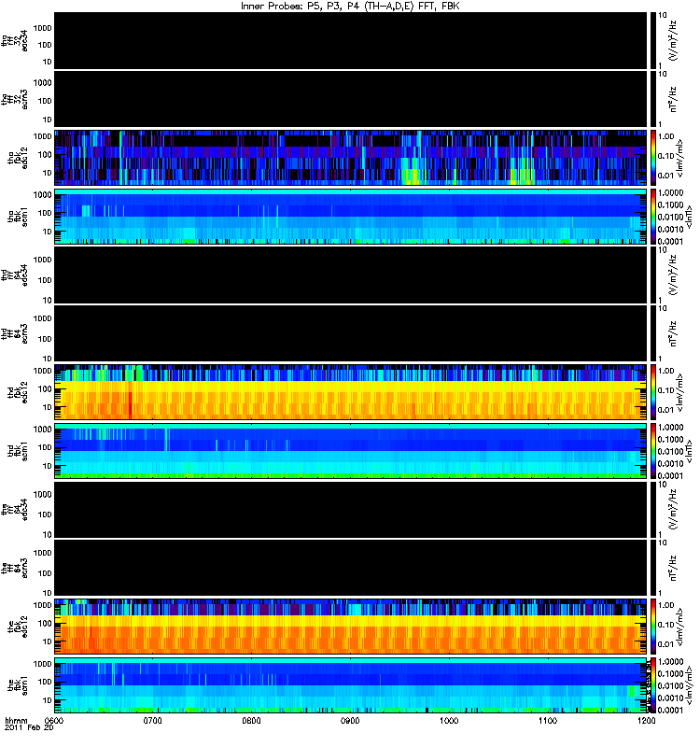Select the 'thd fbk scm1' axis label
Image resolution: width=700 pixels, height=747 pixels.
18,451
